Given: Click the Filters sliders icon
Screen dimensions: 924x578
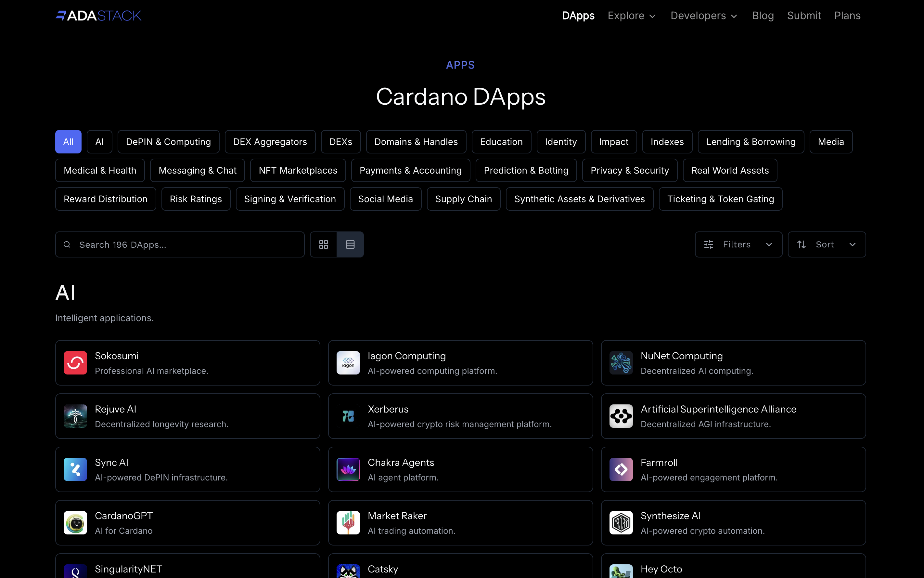Looking at the screenshot, I should 709,244.
